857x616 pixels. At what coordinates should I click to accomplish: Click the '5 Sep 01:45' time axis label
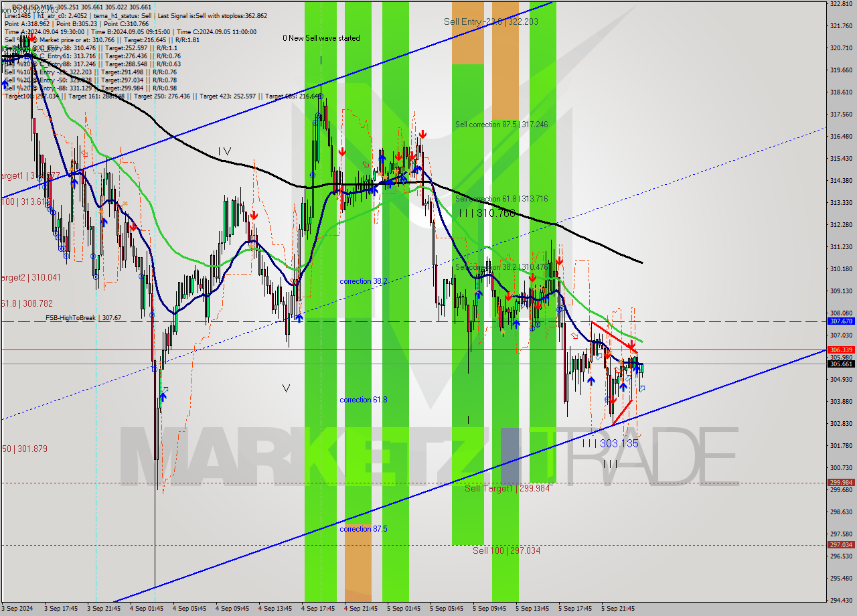(404, 609)
